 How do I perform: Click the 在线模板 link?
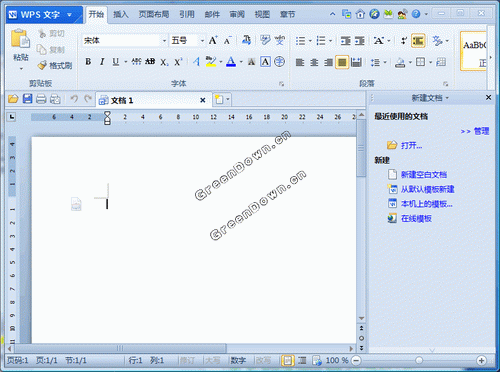coord(416,218)
